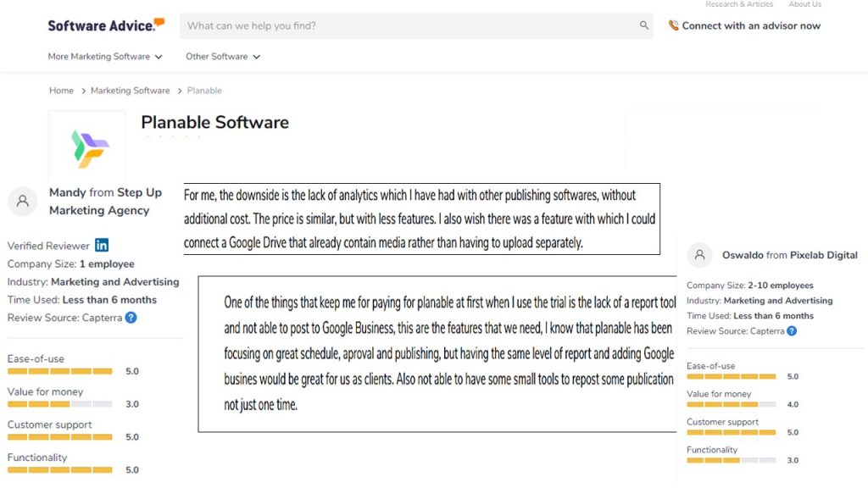Click Mandy's Functionality rating bar
This screenshot has width=868, height=488.
60,469
